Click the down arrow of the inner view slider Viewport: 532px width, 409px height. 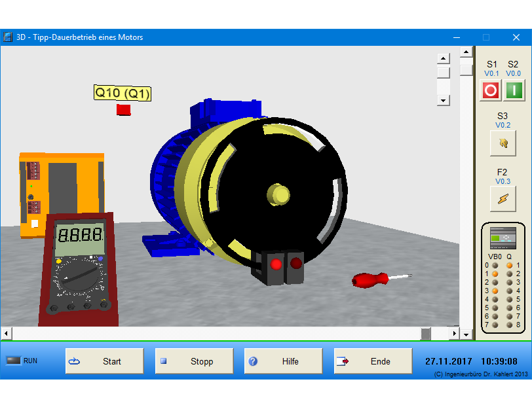tap(443, 100)
